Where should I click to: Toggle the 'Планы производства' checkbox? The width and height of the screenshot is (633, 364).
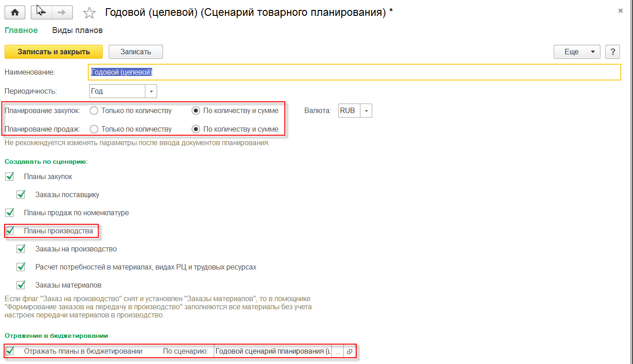9,231
